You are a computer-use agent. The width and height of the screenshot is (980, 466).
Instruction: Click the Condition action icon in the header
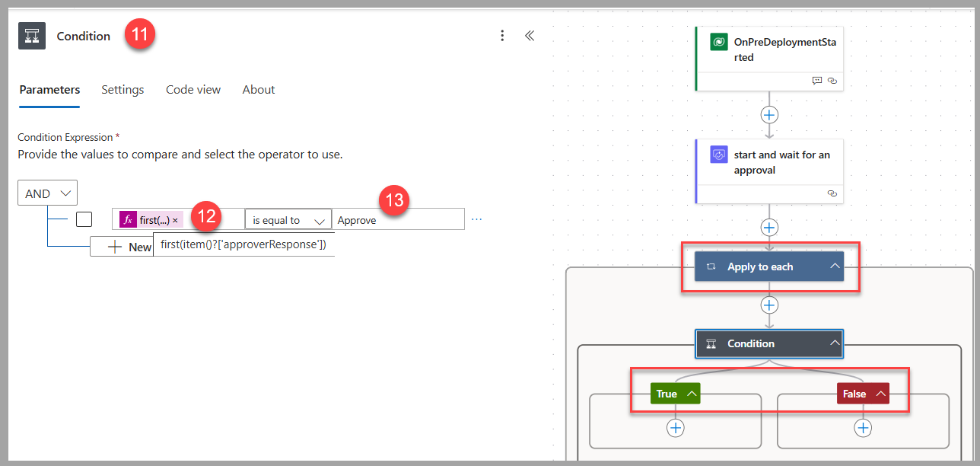click(31, 35)
